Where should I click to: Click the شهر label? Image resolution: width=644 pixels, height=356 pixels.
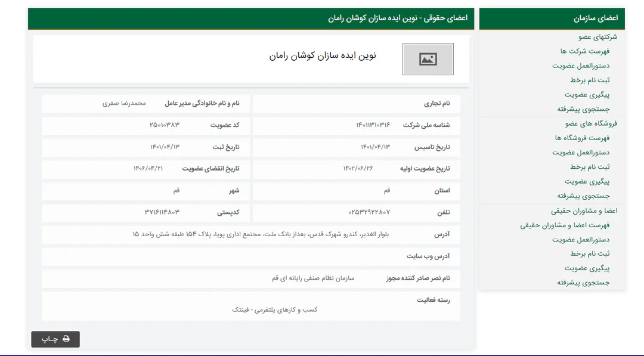234,191
